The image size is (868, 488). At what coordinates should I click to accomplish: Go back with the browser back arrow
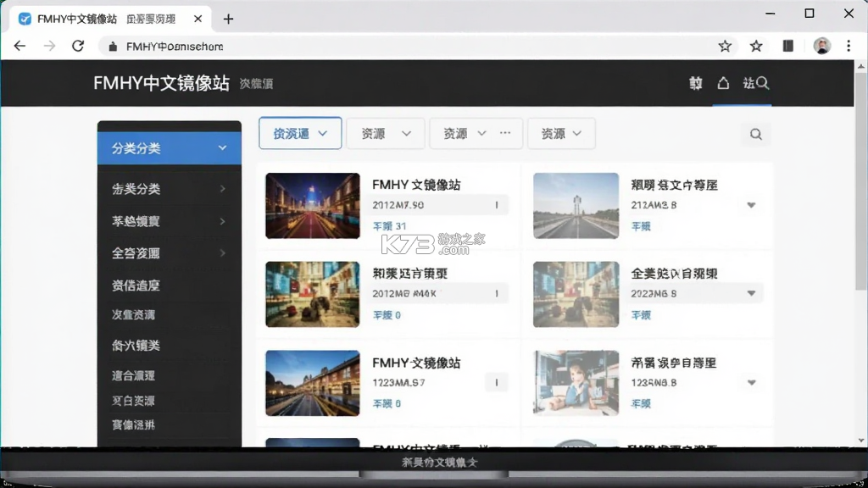(20, 46)
